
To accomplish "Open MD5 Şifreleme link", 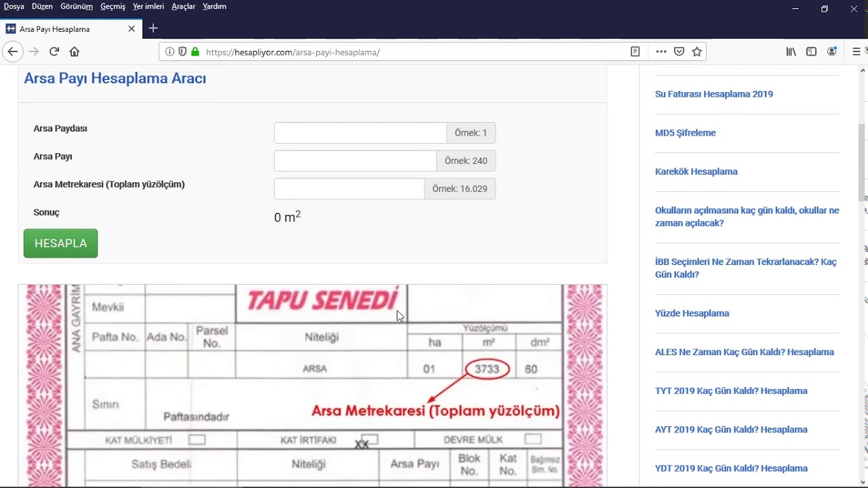I will (x=686, y=133).
